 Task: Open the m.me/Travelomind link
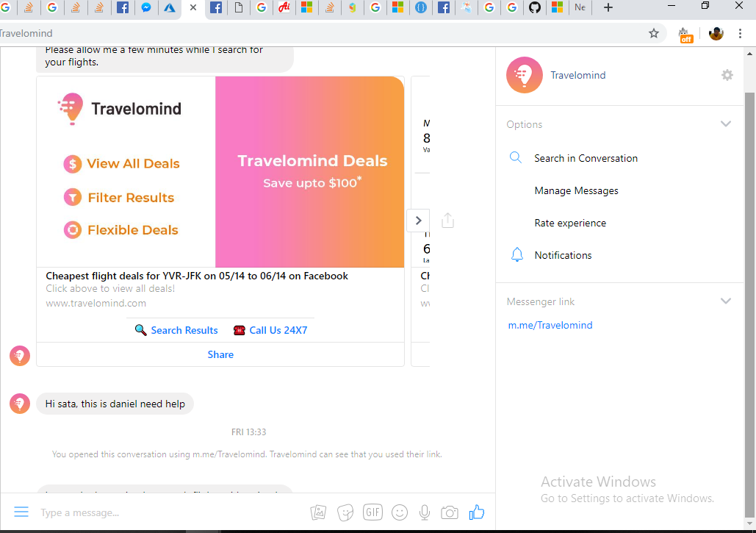coord(550,324)
